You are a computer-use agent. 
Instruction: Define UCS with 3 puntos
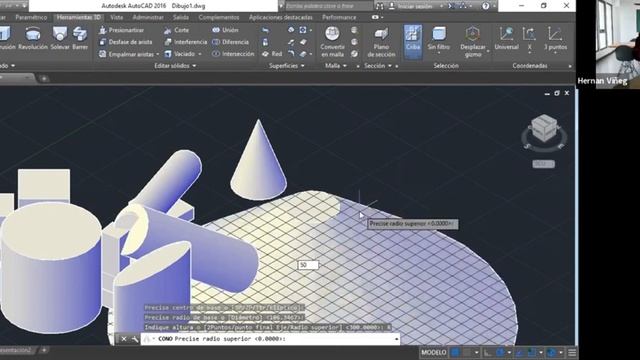[x=555, y=38]
